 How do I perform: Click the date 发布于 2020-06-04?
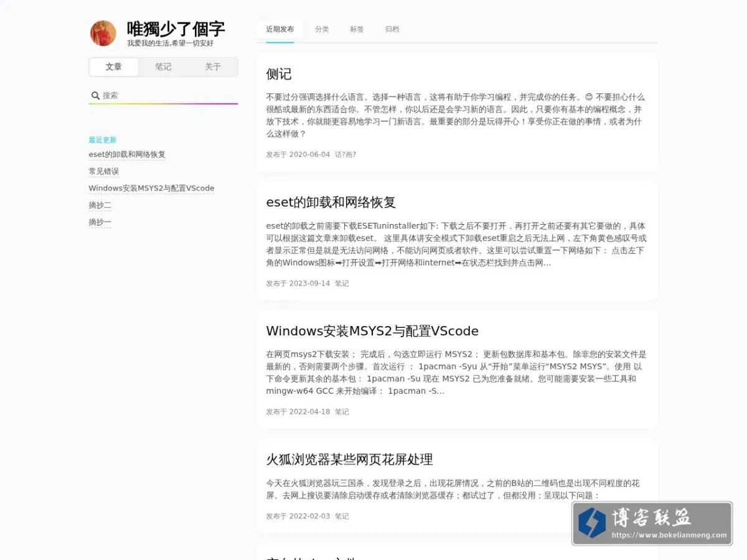pos(298,154)
